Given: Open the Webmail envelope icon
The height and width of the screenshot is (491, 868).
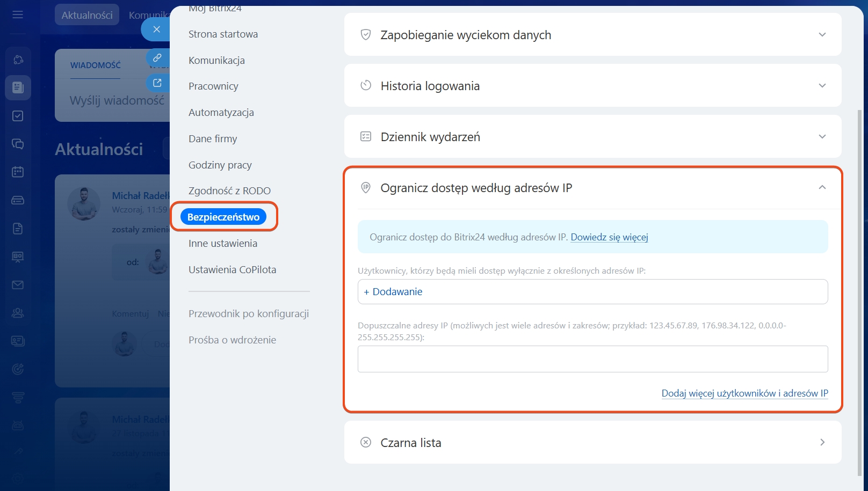Looking at the screenshot, I should (18, 285).
